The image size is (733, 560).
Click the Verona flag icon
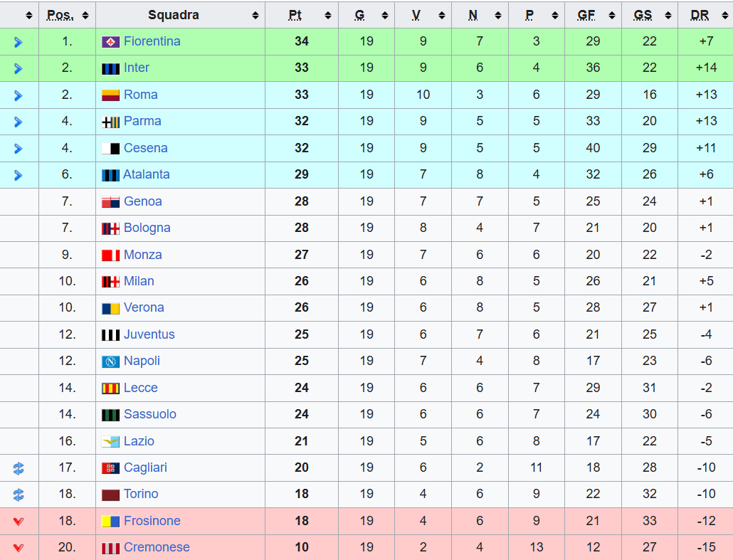pos(110,308)
